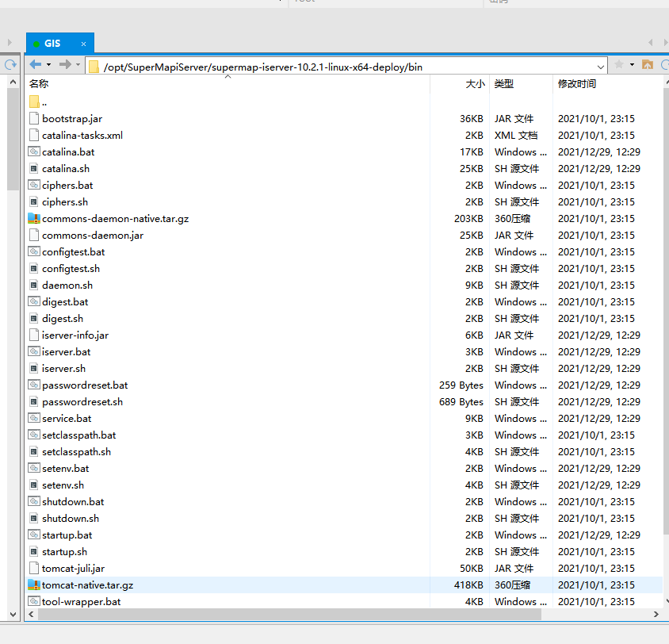Select catalina.bat file icon
Screen dimensions: 669x644
coord(34,151)
